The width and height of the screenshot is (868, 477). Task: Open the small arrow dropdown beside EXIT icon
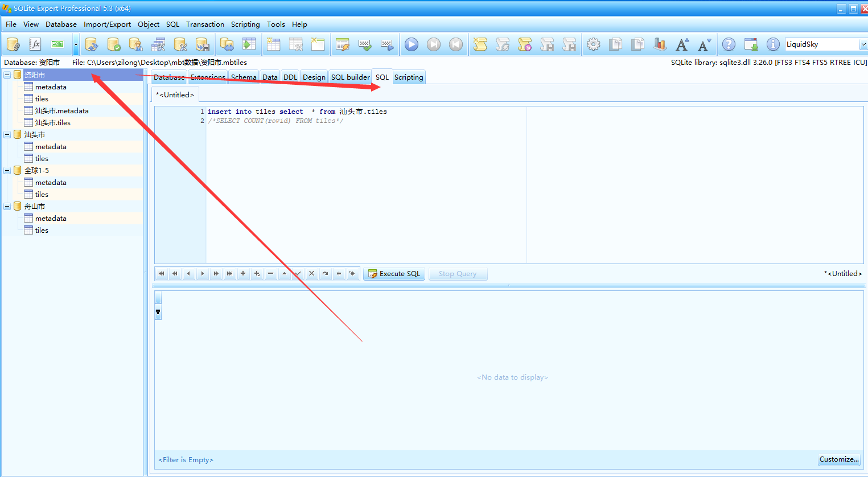76,44
